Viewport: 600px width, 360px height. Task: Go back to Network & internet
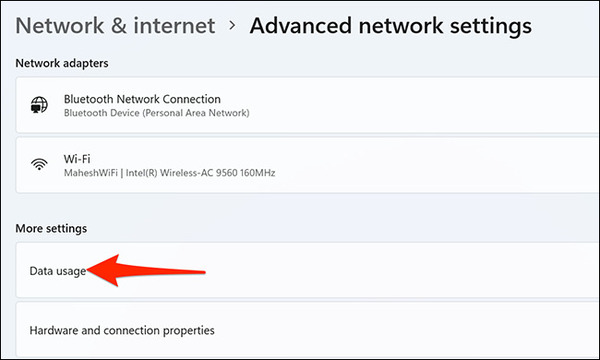115,26
